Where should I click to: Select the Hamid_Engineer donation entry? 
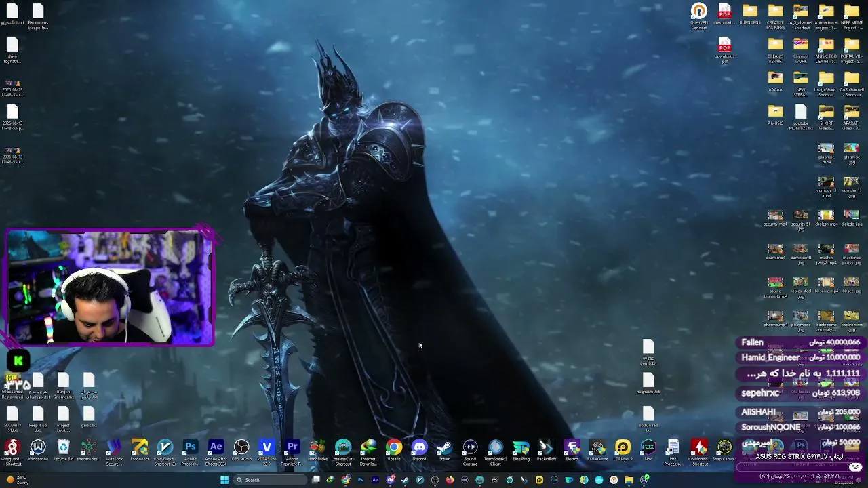[x=801, y=357]
